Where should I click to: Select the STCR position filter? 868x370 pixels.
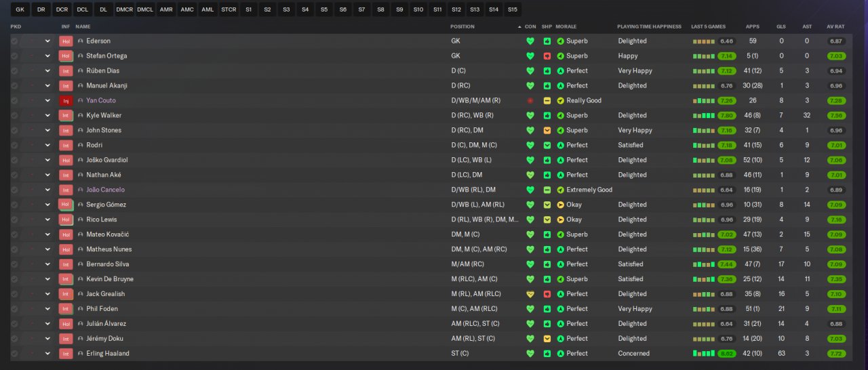pyautogui.click(x=229, y=9)
